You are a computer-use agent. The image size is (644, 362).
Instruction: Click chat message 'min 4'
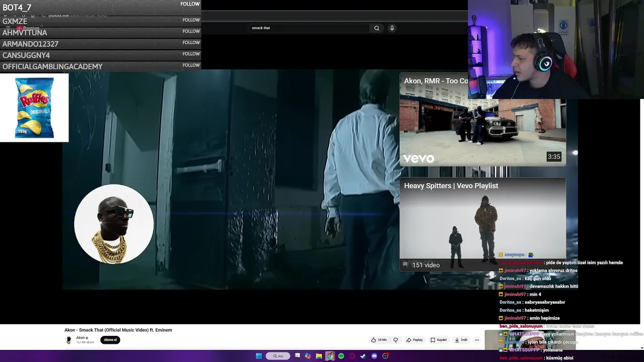pyautogui.click(x=535, y=295)
